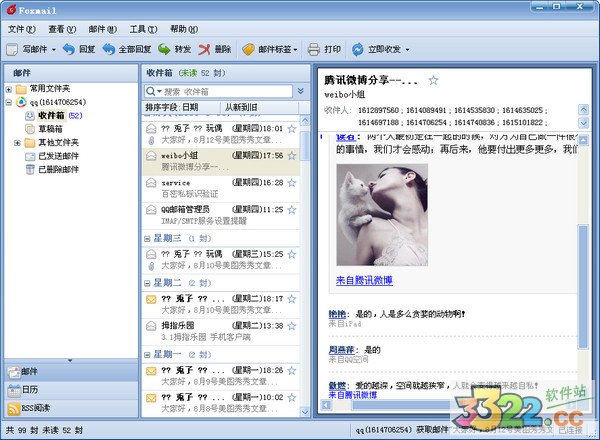This screenshot has width=600, height=440.
Task: Click the 从新到旧 sort order header
Action: [259, 108]
